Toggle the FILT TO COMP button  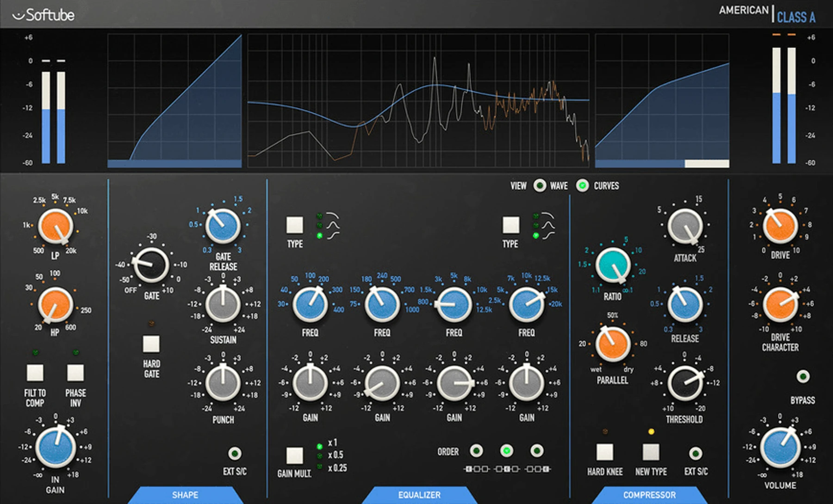pyautogui.click(x=35, y=373)
